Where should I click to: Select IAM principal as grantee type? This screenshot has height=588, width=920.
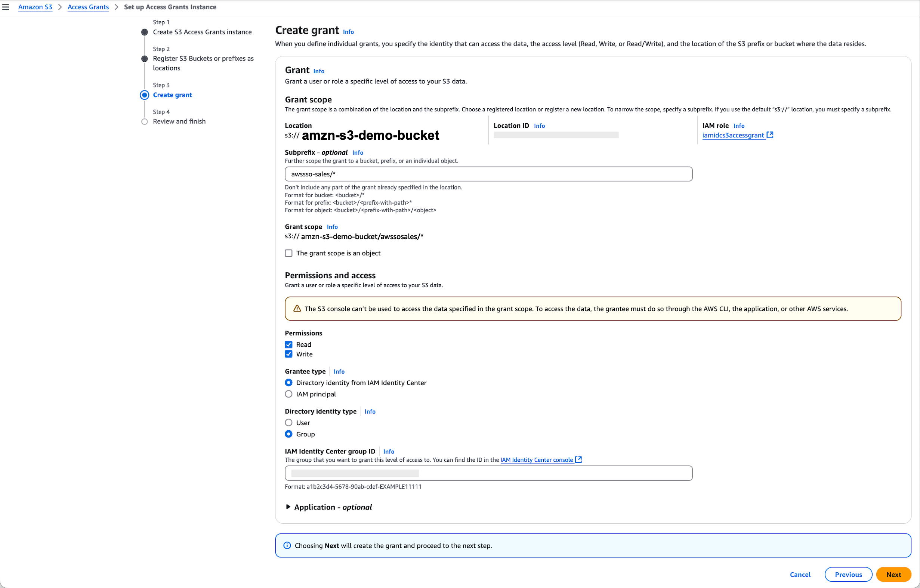coord(288,394)
